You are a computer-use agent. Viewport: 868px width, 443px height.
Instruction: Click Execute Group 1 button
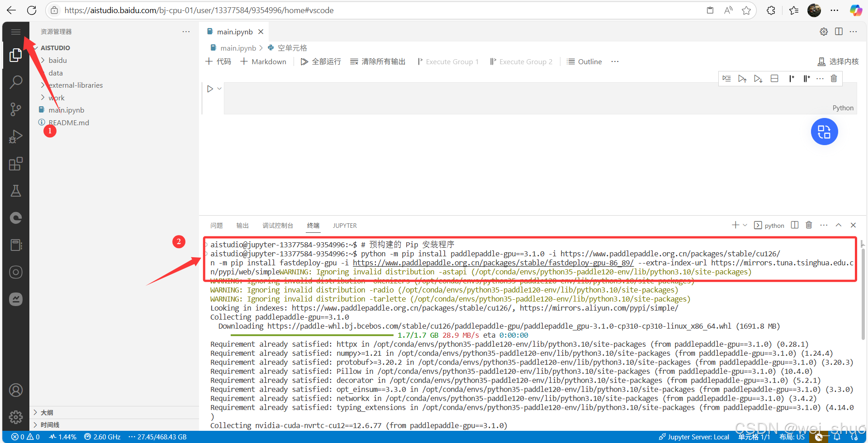448,61
